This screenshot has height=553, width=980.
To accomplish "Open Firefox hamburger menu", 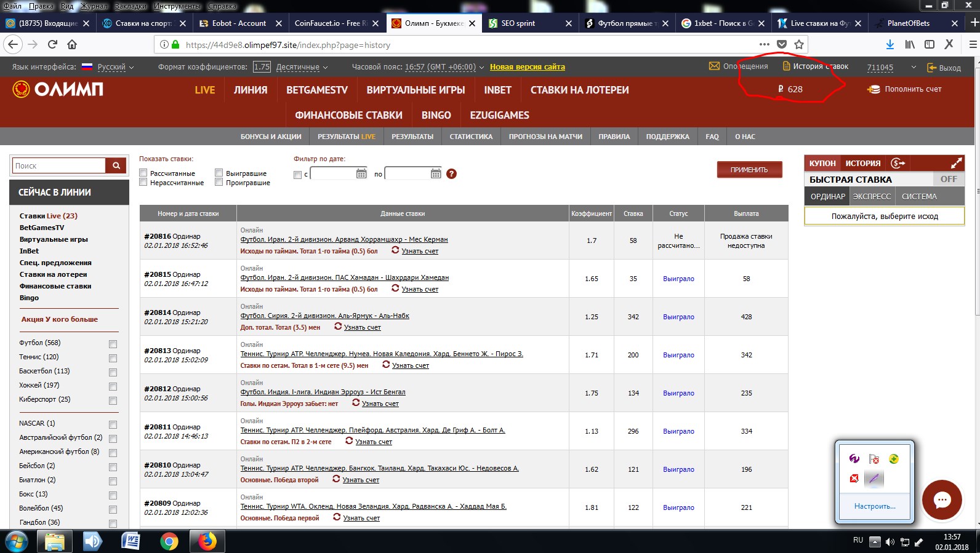I will (973, 44).
